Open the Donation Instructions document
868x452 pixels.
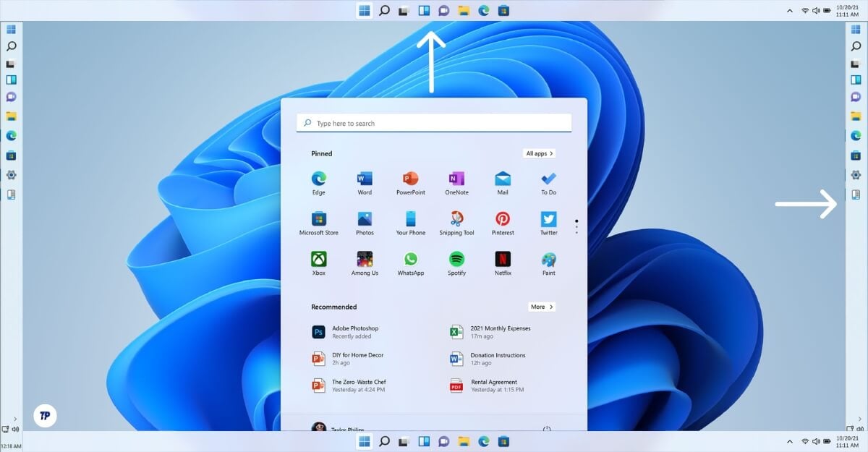tap(488, 359)
